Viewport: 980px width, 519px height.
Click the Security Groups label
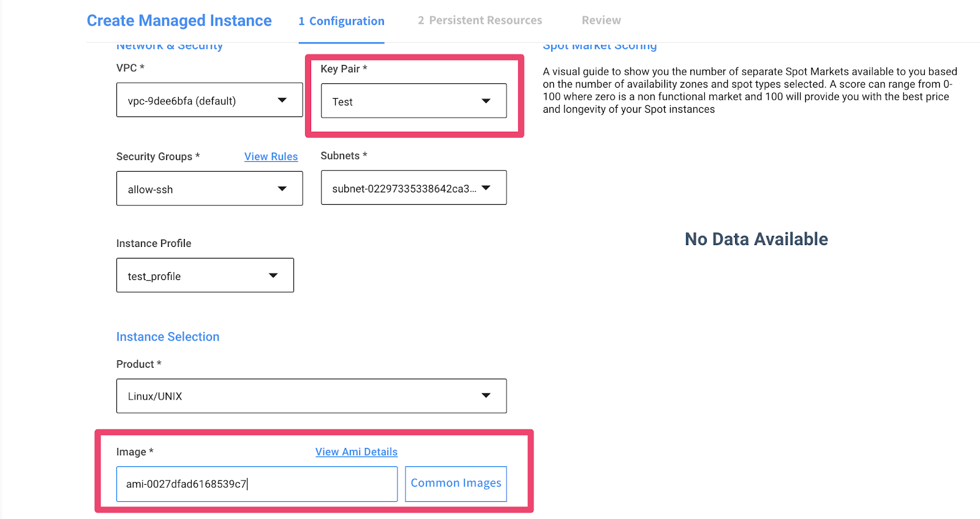tap(158, 156)
